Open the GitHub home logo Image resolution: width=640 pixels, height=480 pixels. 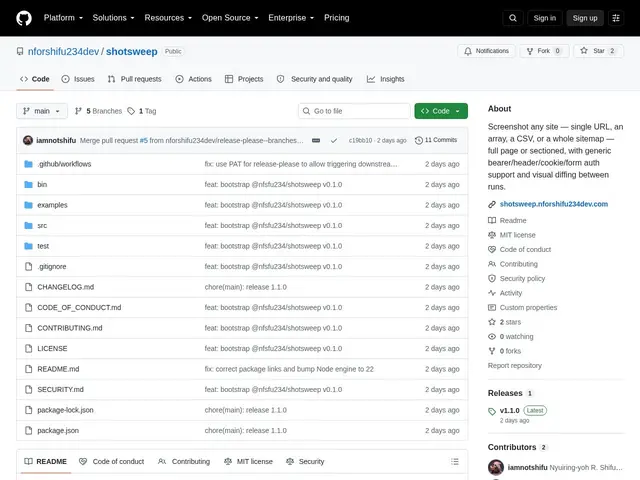coord(24,18)
